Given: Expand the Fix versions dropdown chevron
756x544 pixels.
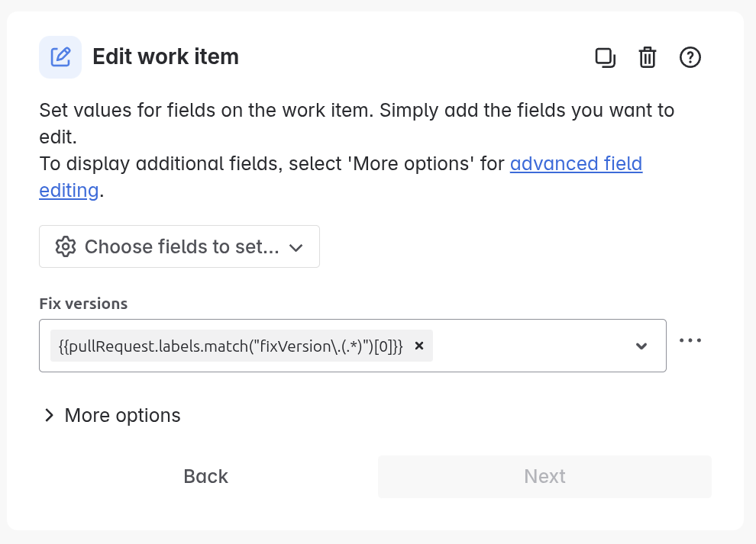Looking at the screenshot, I should point(641,346).
